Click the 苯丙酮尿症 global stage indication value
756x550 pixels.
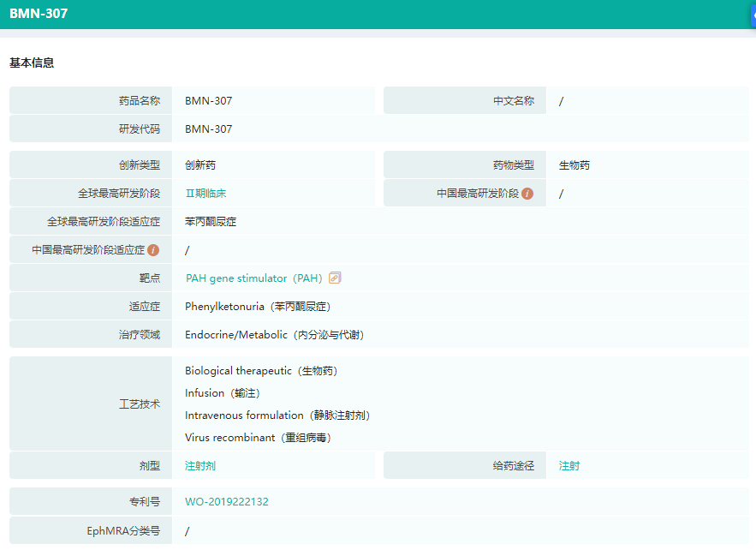(211, 222)
